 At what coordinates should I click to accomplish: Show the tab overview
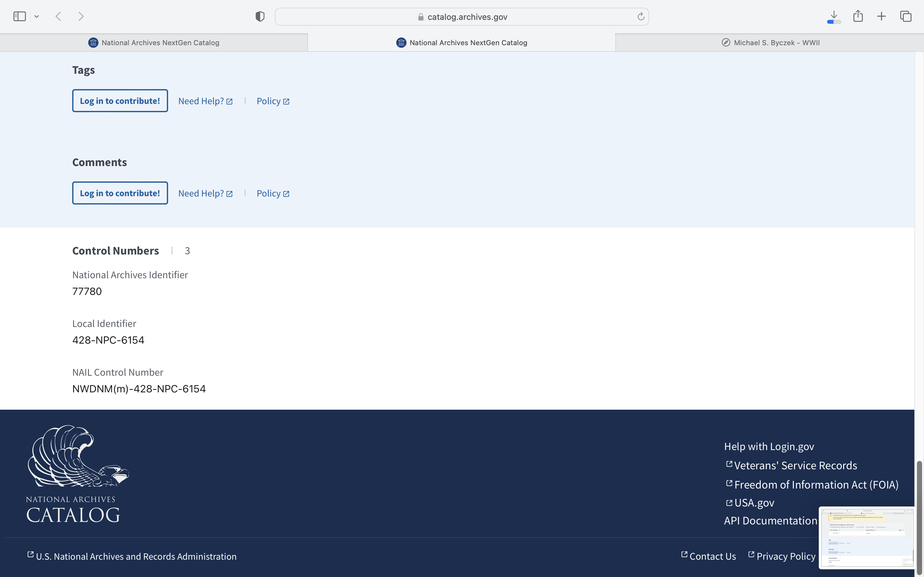(x=906, y=16)
